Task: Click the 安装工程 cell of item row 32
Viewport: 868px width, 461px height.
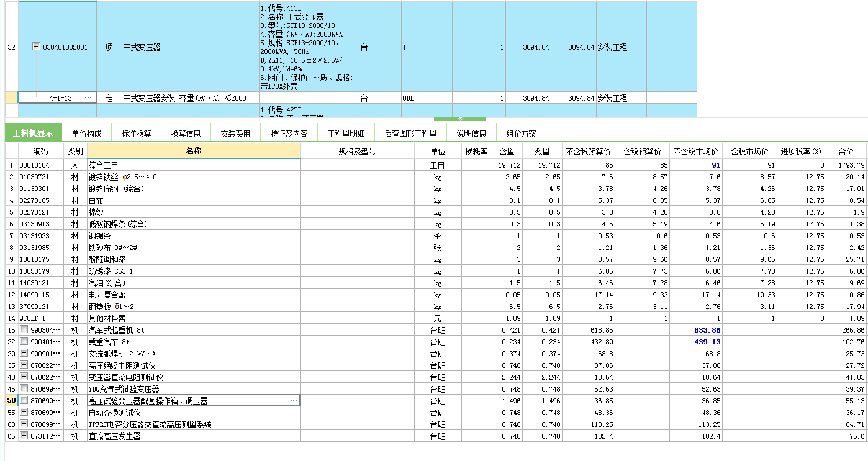Action: point(622,47)
